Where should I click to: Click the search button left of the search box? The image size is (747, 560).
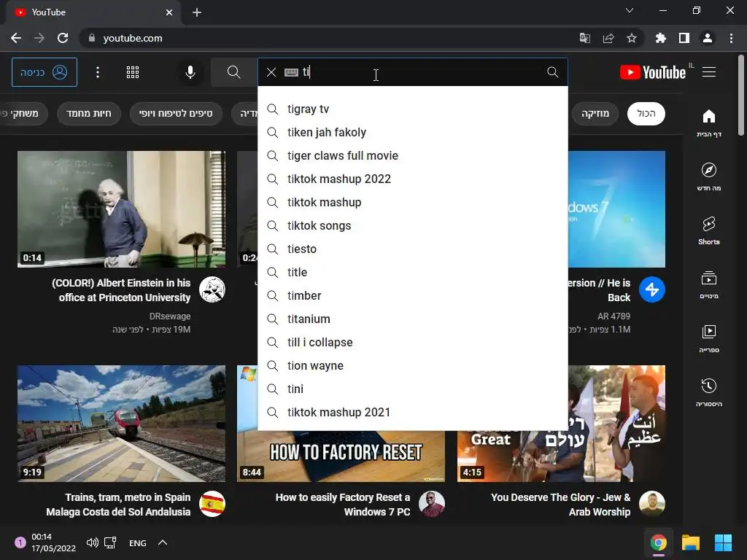(233, 72)
